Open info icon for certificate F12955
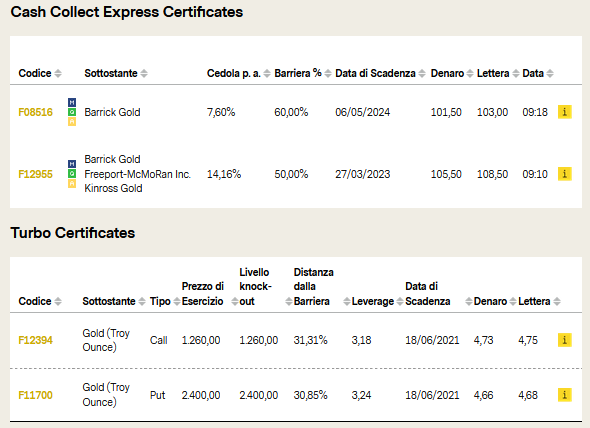The height and width of the screenshot is (428, 590). coord(564,174)
